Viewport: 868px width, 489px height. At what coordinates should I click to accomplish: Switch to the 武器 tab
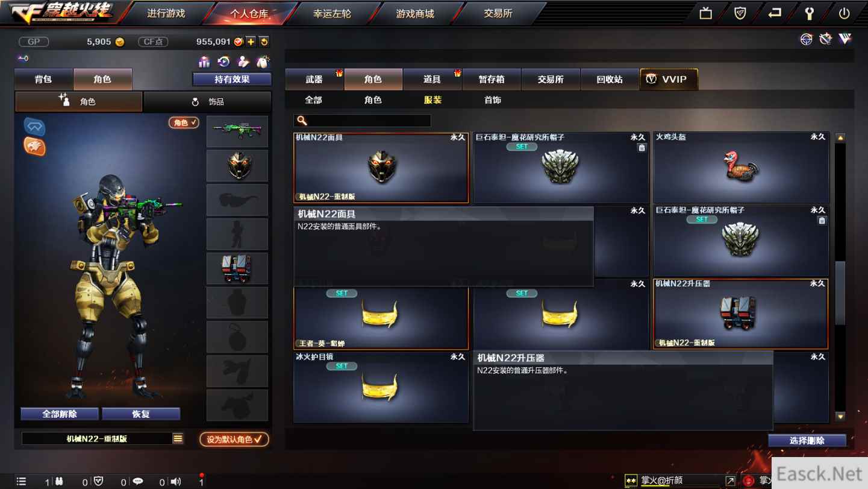pyautogui.click(x=314, y=79)
